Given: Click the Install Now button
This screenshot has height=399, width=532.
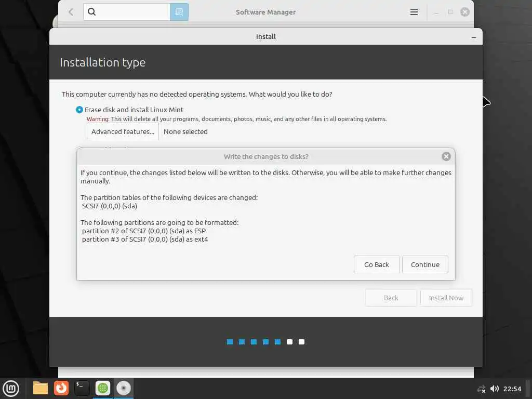Looking at the screenshot, I should coord(446,298).
